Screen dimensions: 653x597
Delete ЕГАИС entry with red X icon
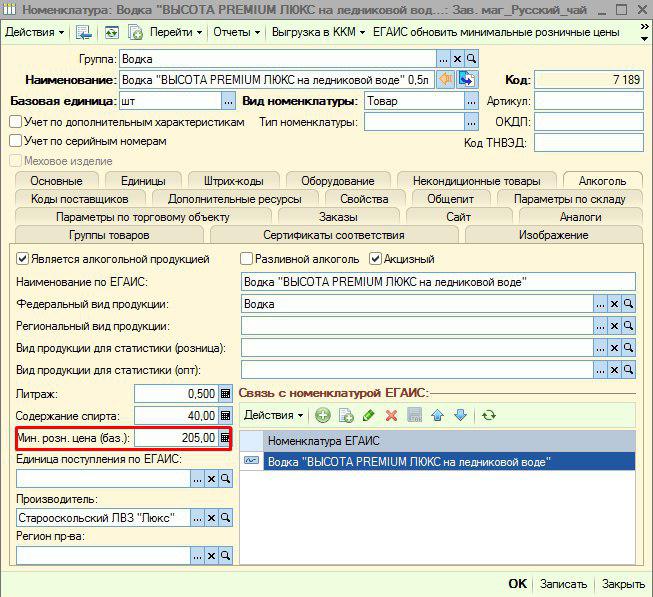[391, 415]
